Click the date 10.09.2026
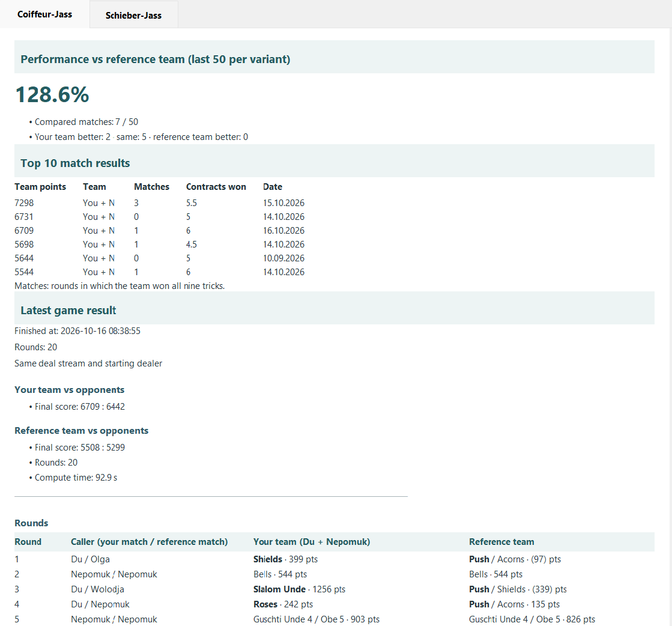This screenshot has height=626, width=672. coord(283,258)
